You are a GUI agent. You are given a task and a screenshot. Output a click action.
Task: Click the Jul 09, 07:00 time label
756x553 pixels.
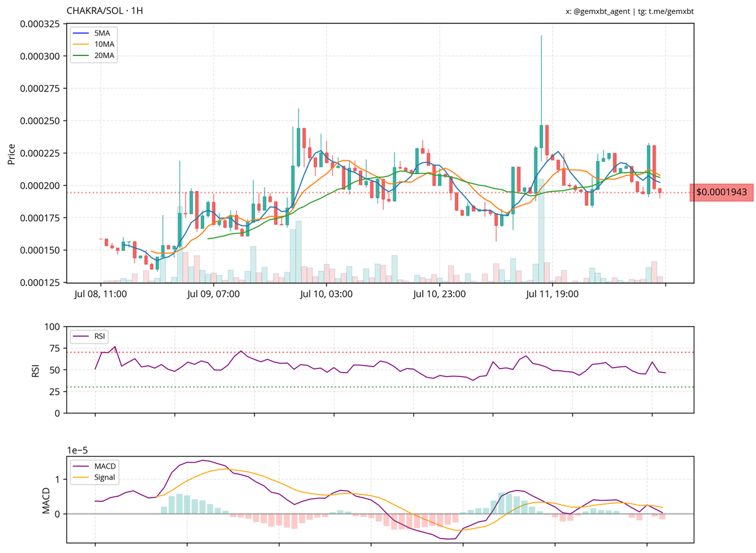point(214,294)
